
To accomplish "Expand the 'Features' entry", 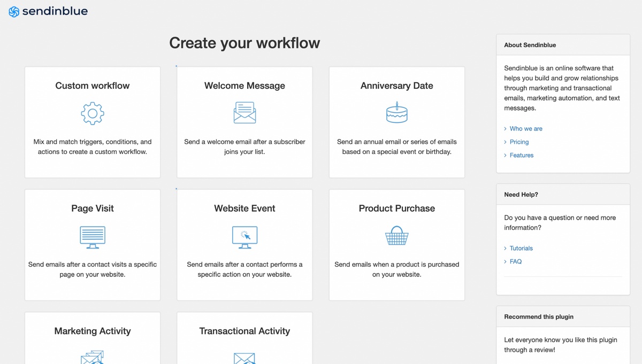I will [x=522, y=155].
